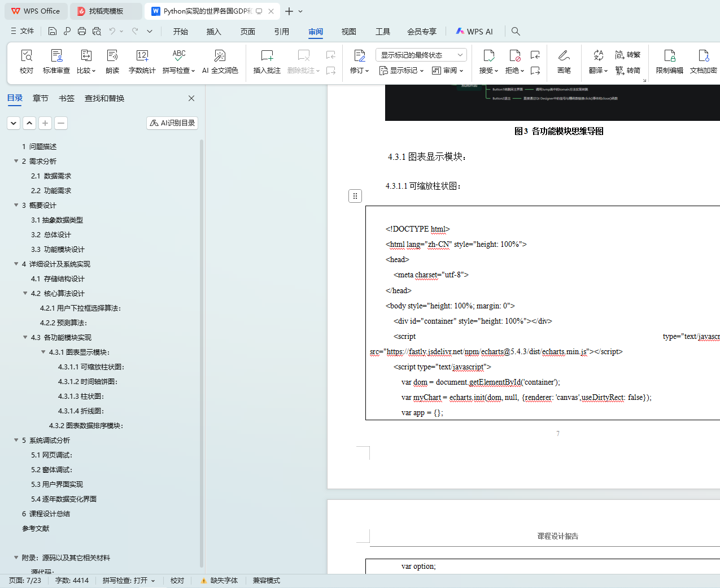Screen dimensions: 720x588
Task: Switch to the 找稻壳模板 window tab
Action: (106, 11)
